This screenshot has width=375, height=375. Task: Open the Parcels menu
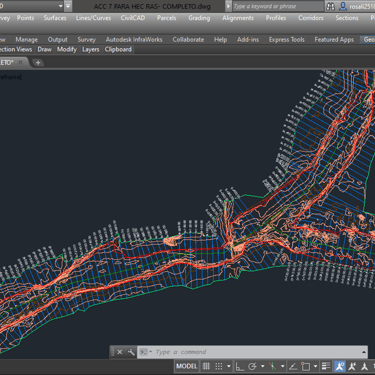tap(166, 18)
